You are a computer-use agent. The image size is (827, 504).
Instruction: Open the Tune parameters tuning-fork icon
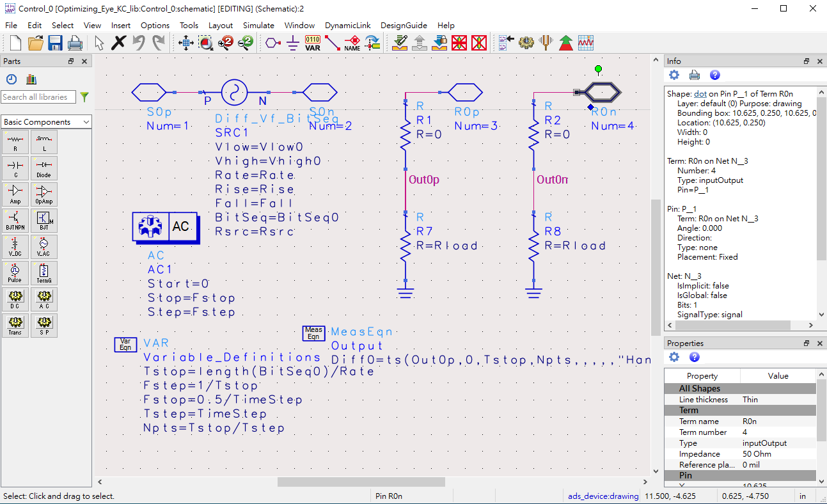[x=546, y=43]
